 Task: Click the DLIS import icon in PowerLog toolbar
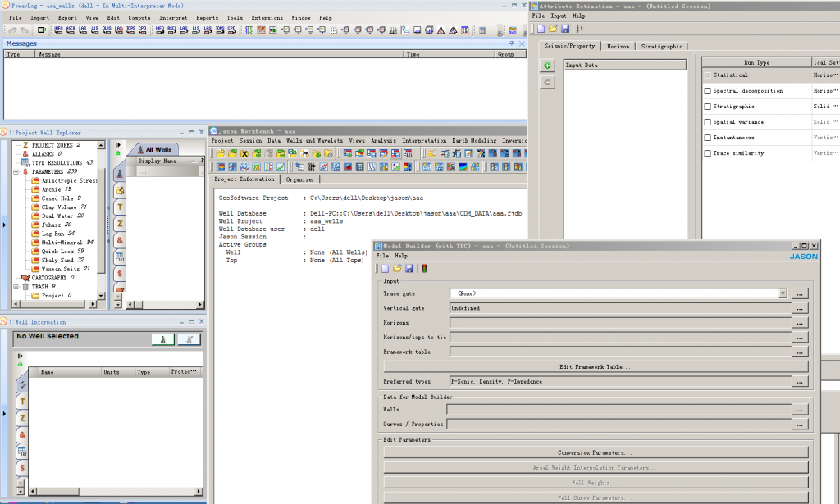click(x=107, y=30)
